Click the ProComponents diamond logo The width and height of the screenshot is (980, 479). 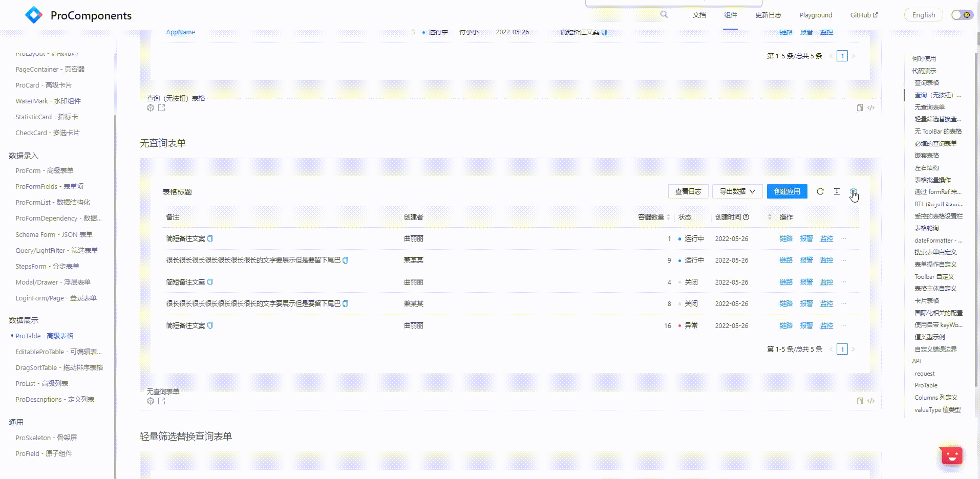[33, 15]
